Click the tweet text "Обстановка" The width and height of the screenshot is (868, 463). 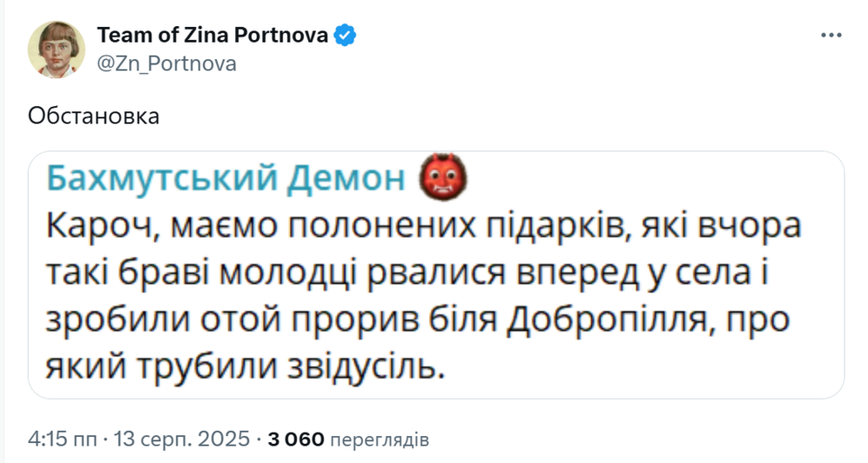pos(94,116)
